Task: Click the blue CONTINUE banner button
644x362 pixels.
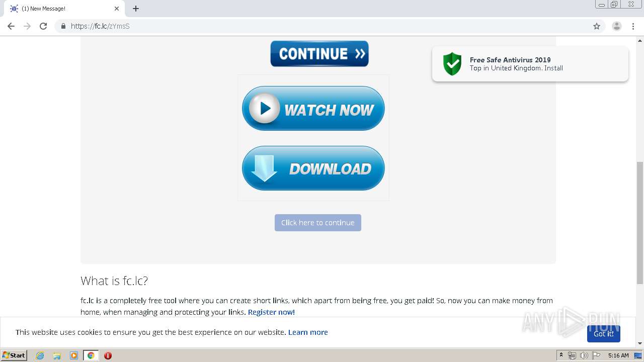Action: click(319, 53)
